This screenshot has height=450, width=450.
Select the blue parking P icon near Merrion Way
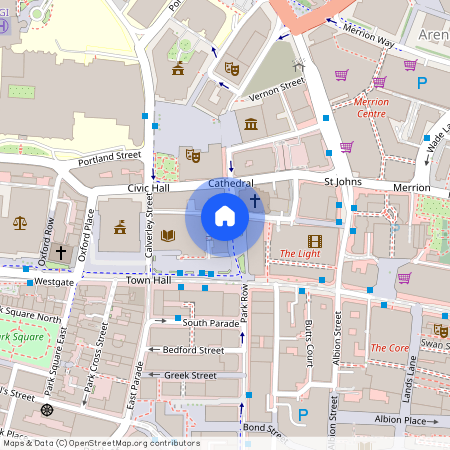422,82
